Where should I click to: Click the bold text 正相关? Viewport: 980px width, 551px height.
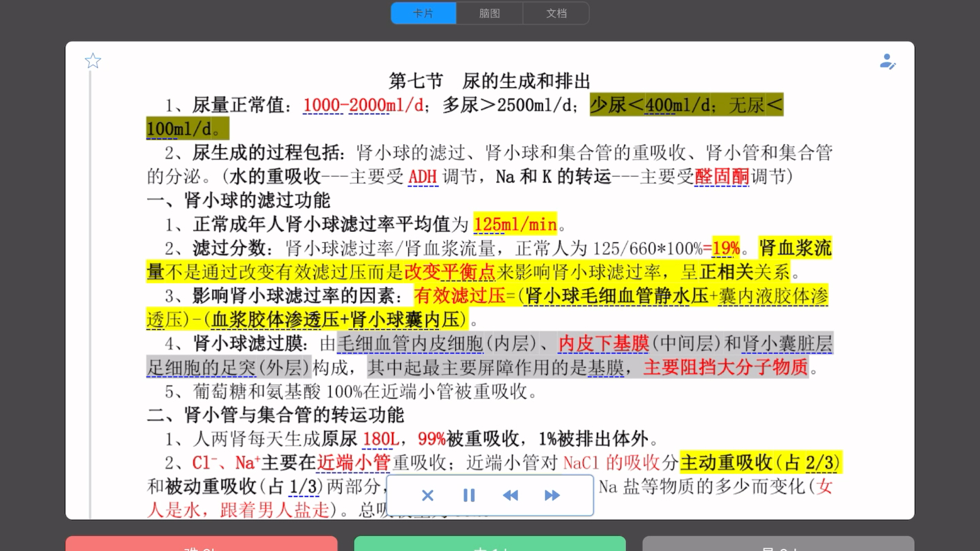point(727,272)
